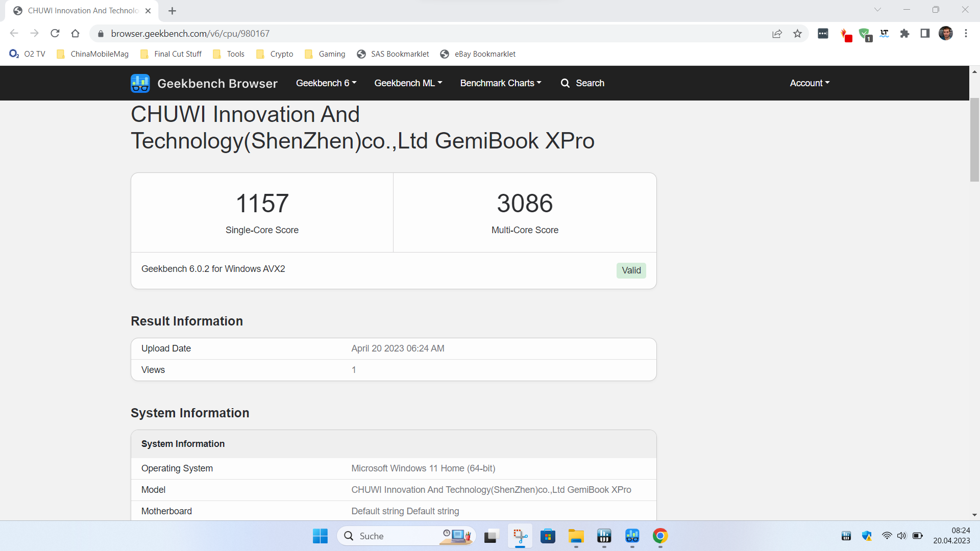Click the browser forward arrow

tap(34, 34)
